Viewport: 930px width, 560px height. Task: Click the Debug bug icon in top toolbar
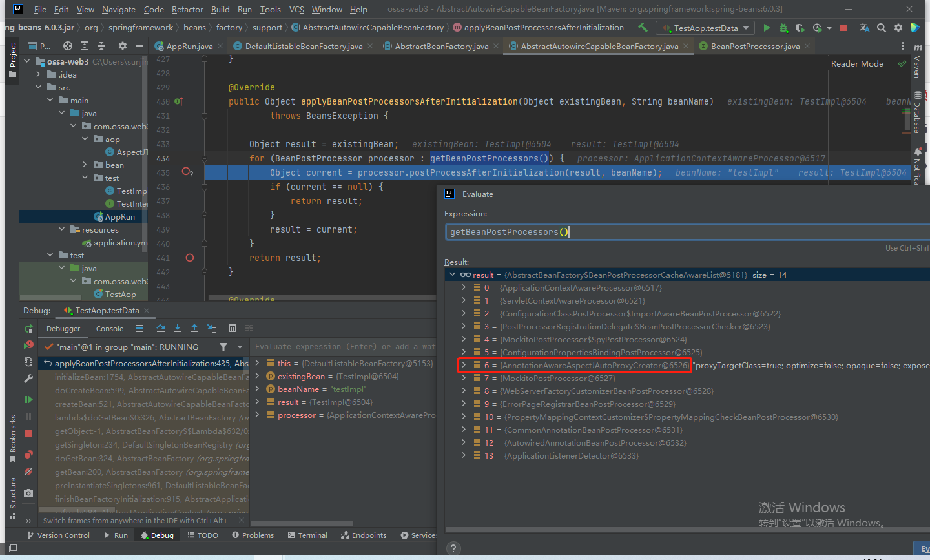783,28
